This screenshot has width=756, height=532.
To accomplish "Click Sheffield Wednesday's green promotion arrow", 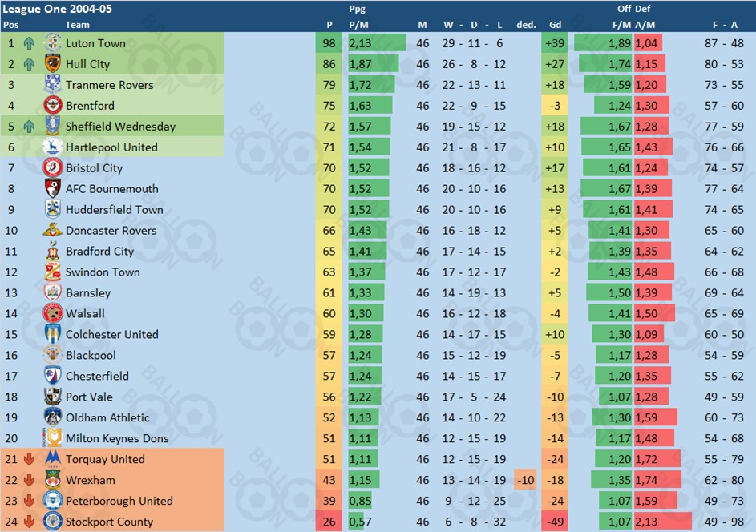I will [x=30, y=127].
